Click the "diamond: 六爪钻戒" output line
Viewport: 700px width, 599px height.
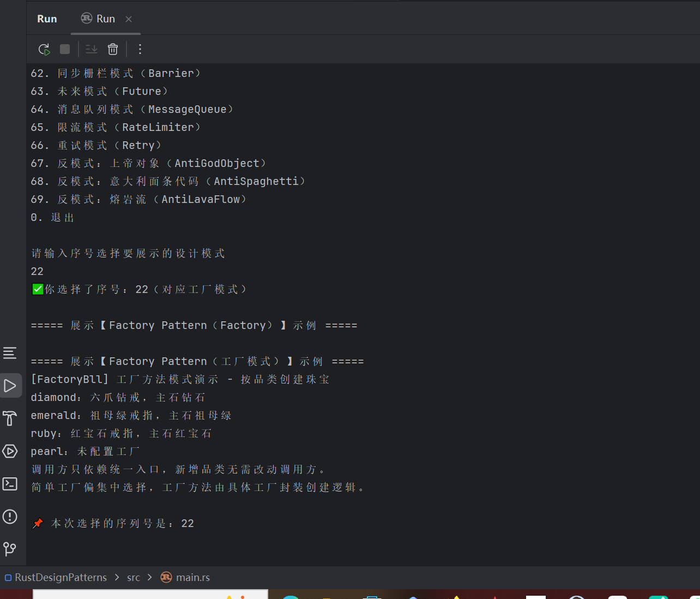[118, 397]
